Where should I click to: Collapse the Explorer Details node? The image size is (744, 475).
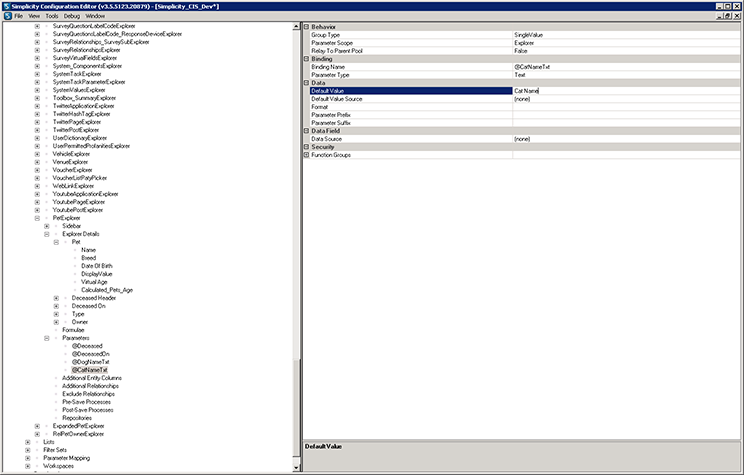pyautogui.click(x=46, y=234)
